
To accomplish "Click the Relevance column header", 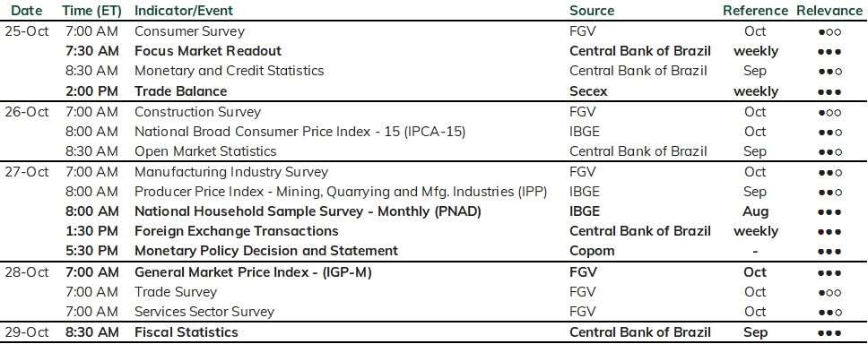I will (829, 11).
